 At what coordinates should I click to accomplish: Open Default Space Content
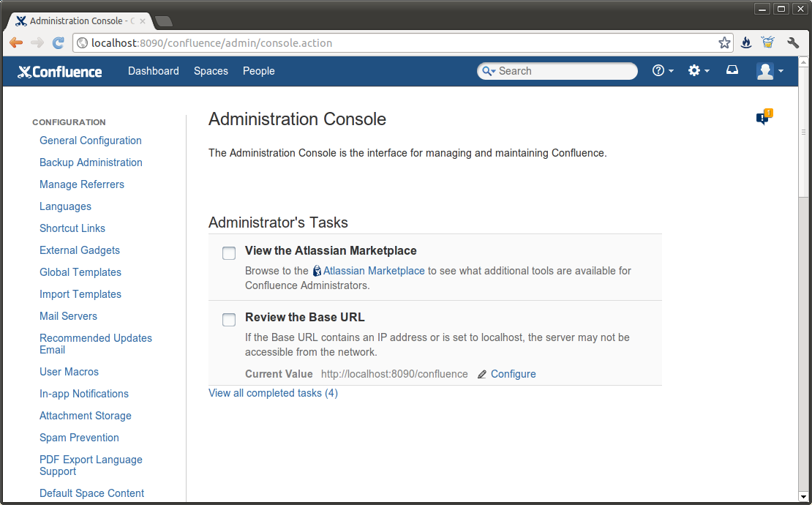coord(91,493)
